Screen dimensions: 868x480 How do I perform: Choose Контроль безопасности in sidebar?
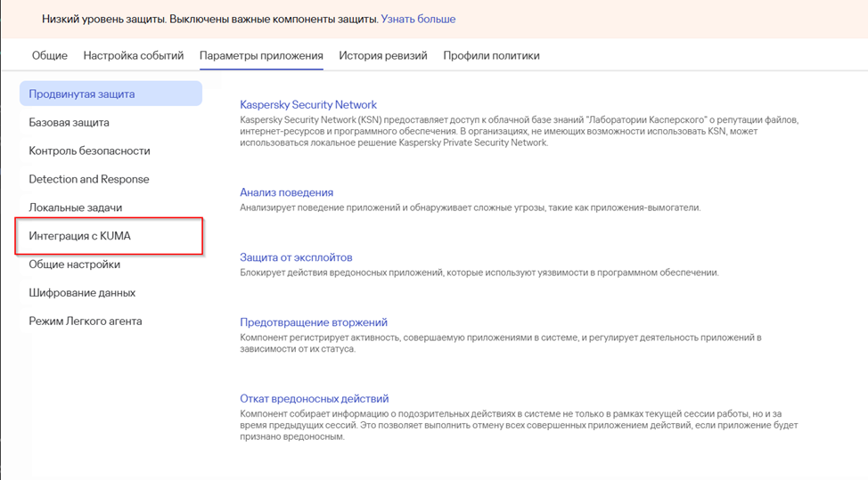click(x=89, y=151)
